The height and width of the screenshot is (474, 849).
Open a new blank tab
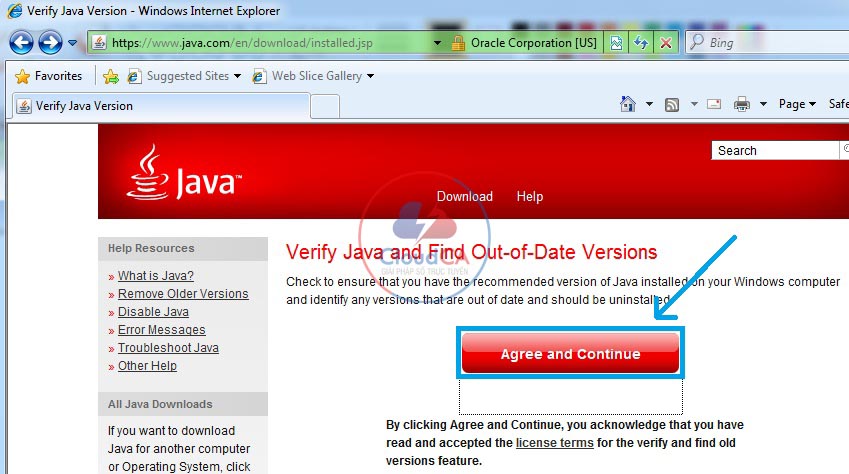[x=325, y=106]
